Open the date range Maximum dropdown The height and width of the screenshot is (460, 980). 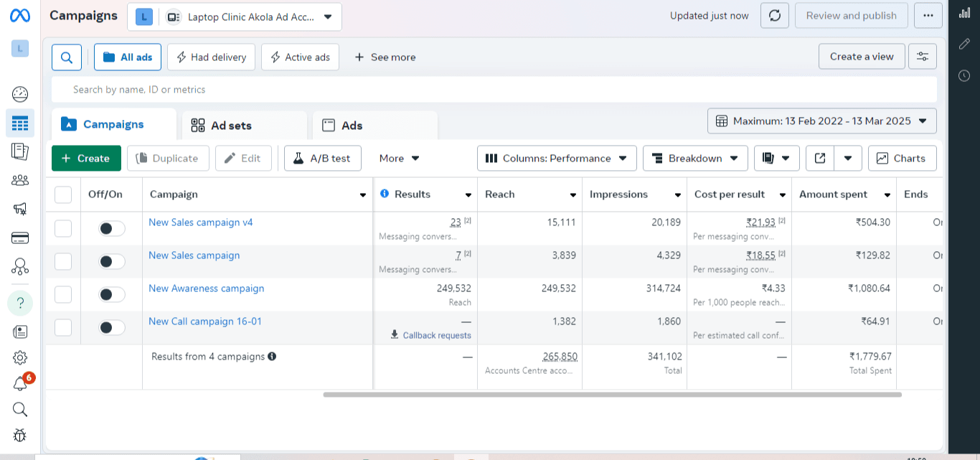tap(822, 121)
